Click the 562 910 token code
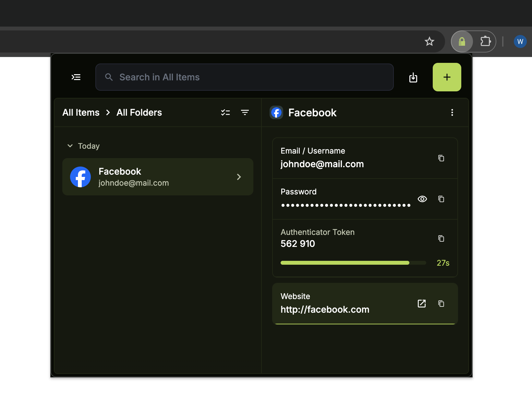 pos(298,244)
